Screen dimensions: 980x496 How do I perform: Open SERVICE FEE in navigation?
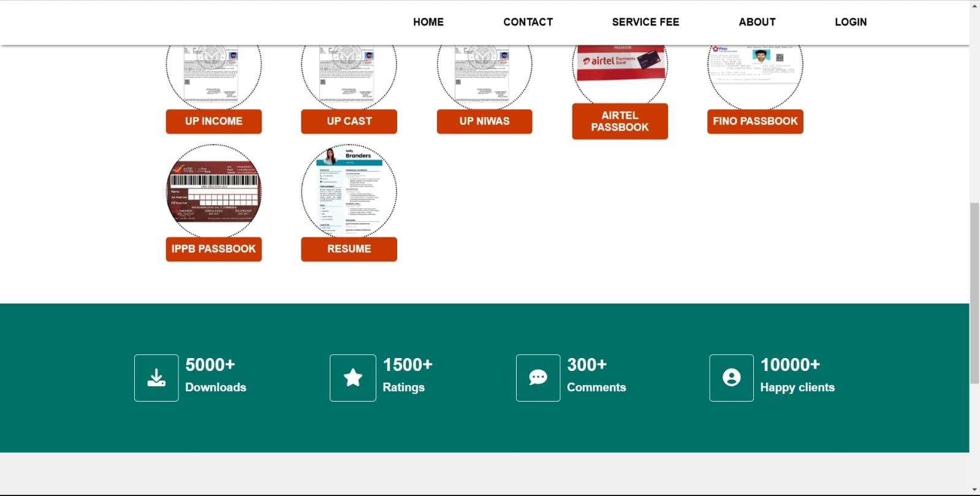[645, 22]
